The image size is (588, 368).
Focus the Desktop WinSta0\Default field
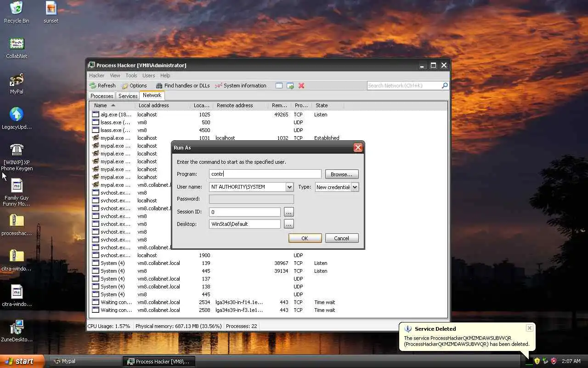pos(245,224)
